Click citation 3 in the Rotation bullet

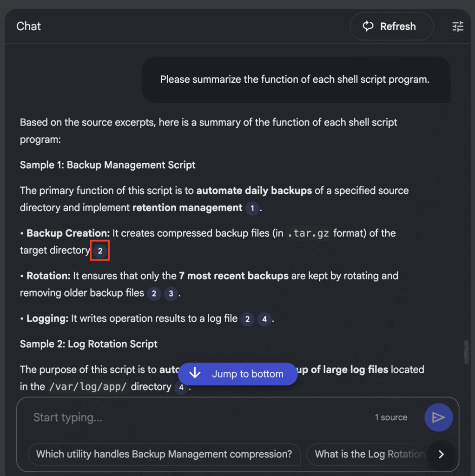point(171,293)
